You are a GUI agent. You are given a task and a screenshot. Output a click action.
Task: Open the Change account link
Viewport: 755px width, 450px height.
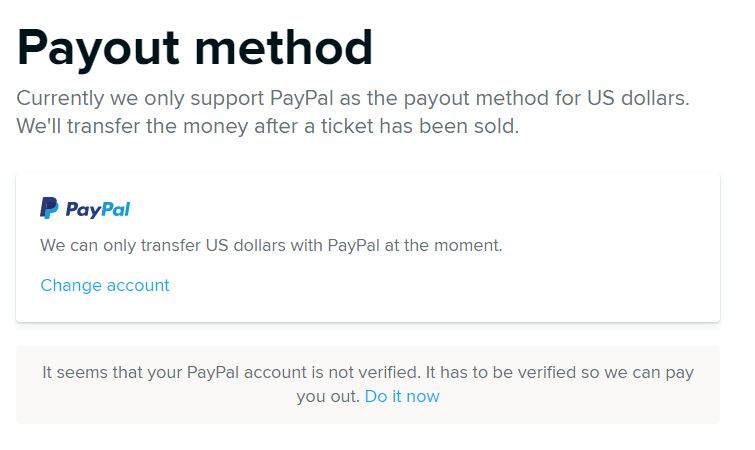pyautogui.click(x=105, y=285)
